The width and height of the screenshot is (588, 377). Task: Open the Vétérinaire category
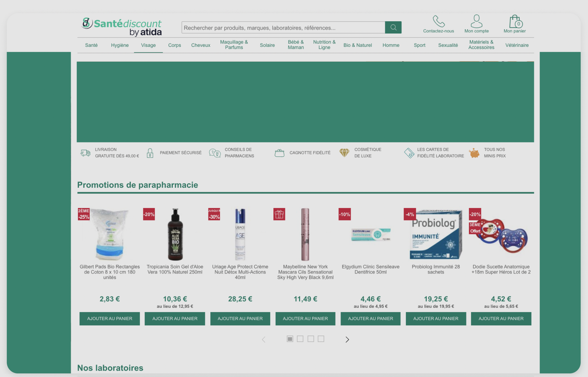[x=517, y=45]
